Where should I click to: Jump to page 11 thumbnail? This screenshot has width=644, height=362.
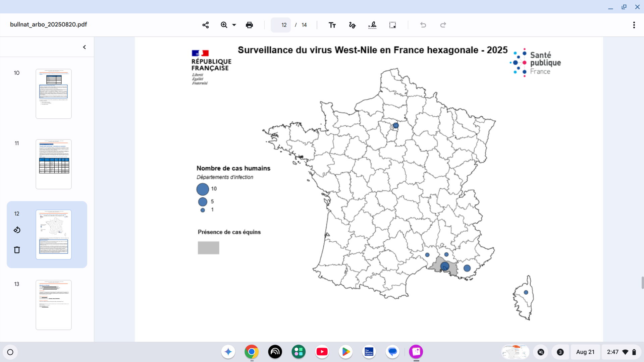pos(54,164)
